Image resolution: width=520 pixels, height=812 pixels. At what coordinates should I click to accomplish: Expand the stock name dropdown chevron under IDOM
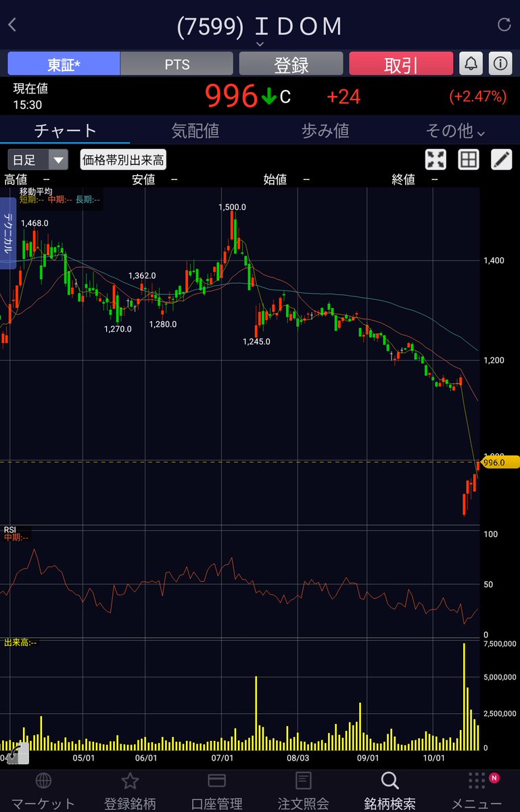tap(260, 44)
